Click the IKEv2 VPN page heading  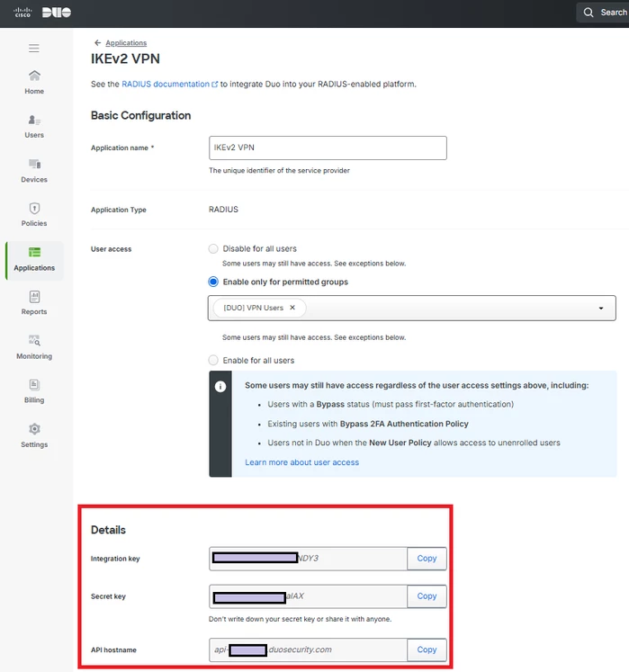[125, 58]
